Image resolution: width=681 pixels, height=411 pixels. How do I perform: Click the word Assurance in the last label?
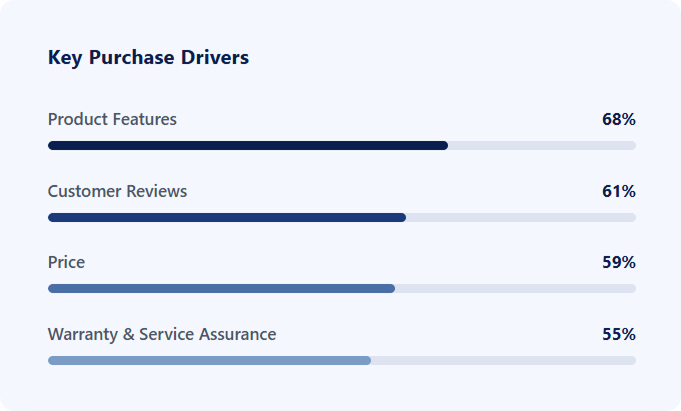[236, 334]
